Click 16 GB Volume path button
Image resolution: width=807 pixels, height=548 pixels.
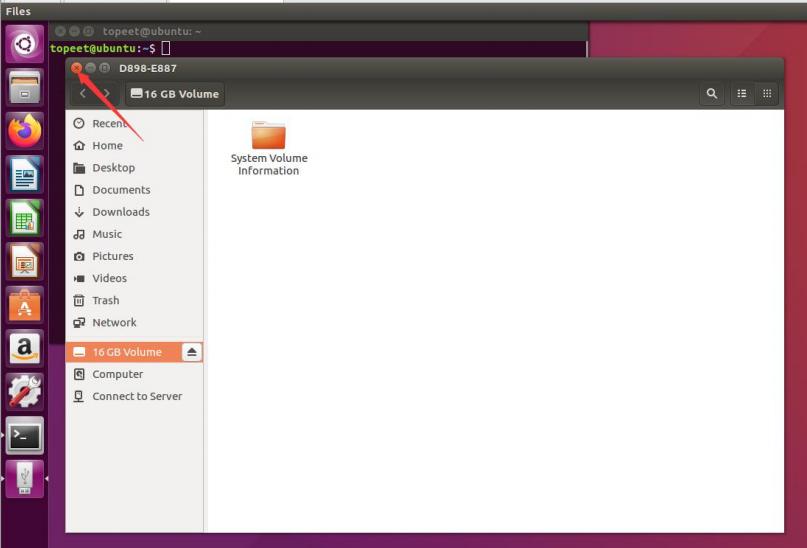[174, 94]
